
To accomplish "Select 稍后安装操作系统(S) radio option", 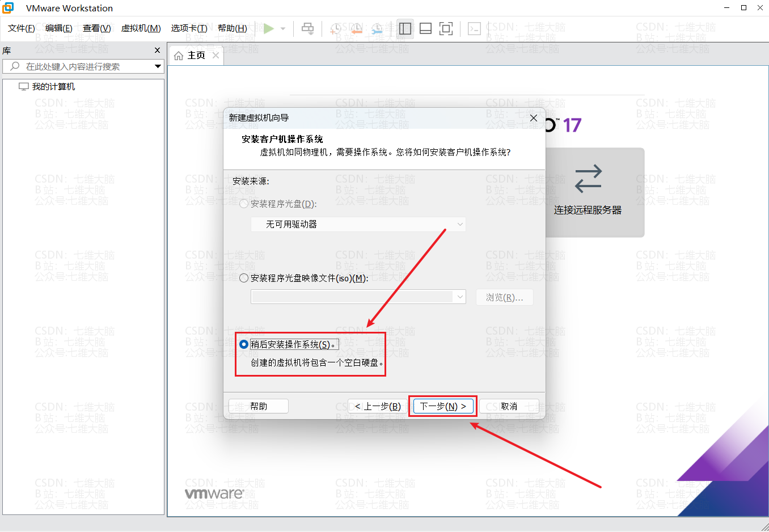I will point(244,344).
